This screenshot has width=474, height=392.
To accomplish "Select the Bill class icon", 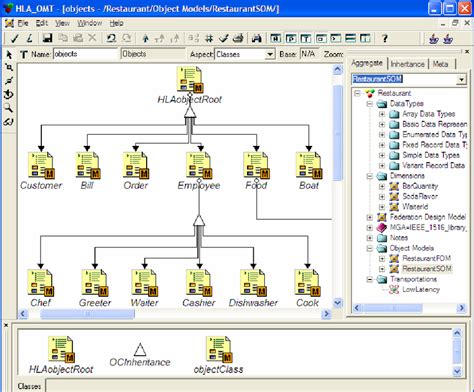I will pos(87,165).
